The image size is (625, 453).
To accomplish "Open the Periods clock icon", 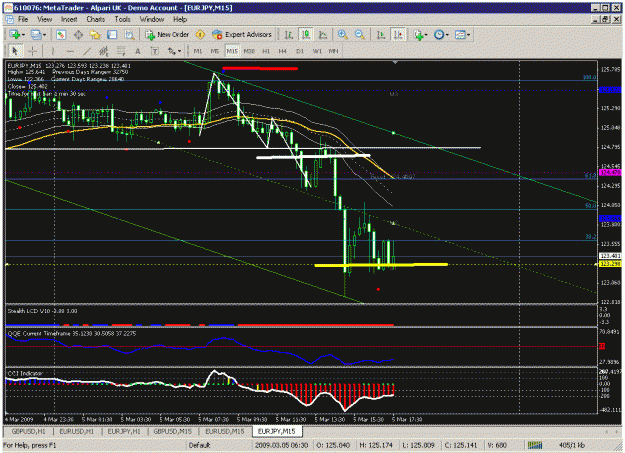I will (438, 35).
